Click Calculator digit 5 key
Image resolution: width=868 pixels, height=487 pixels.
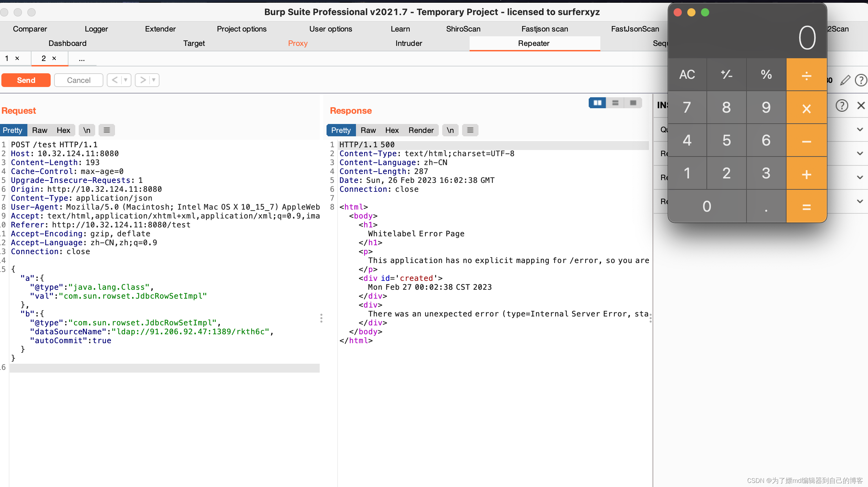click(727, 140)
